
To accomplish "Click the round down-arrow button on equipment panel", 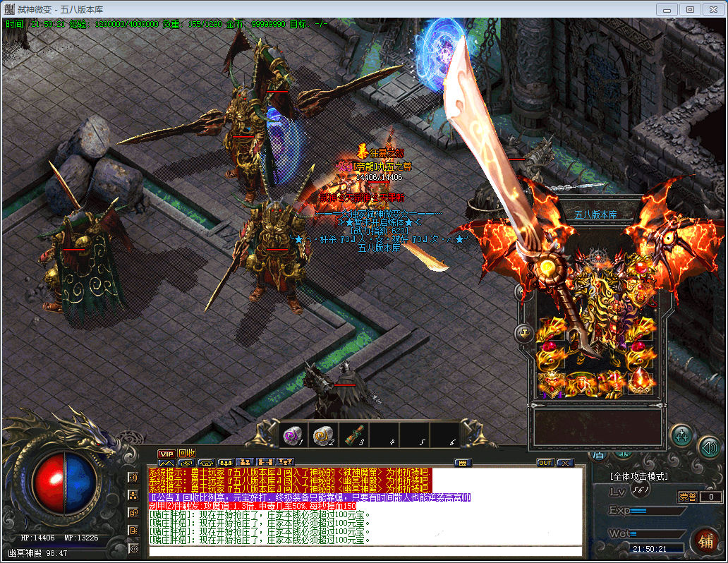I will coord(524,332).
